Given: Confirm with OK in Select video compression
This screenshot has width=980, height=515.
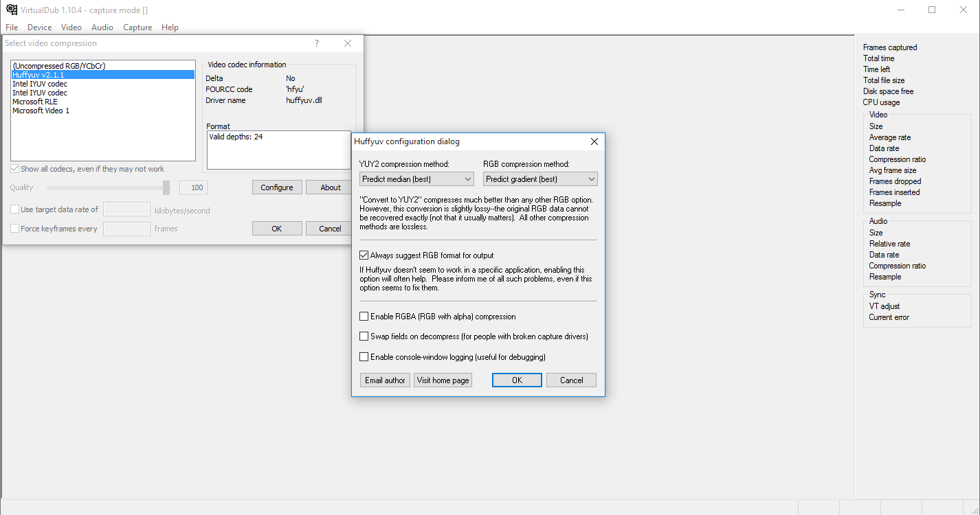Looking at the screenshot, I should pos(277,229).
